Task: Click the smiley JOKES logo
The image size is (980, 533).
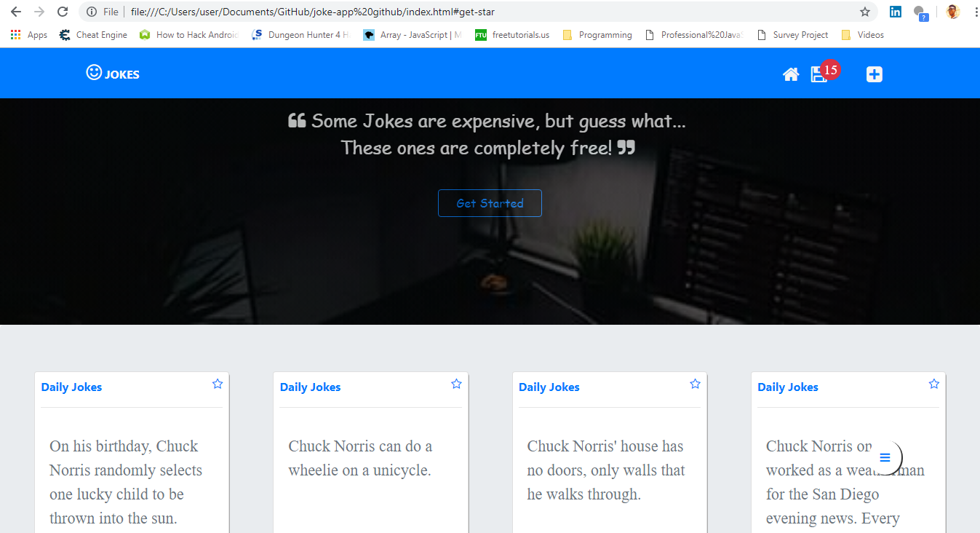Action: (113, 74)
